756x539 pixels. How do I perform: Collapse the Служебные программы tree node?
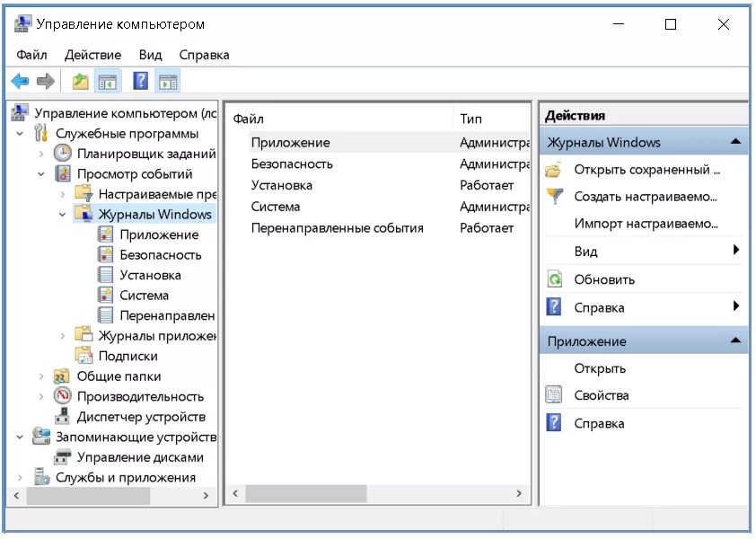point(20,134)
